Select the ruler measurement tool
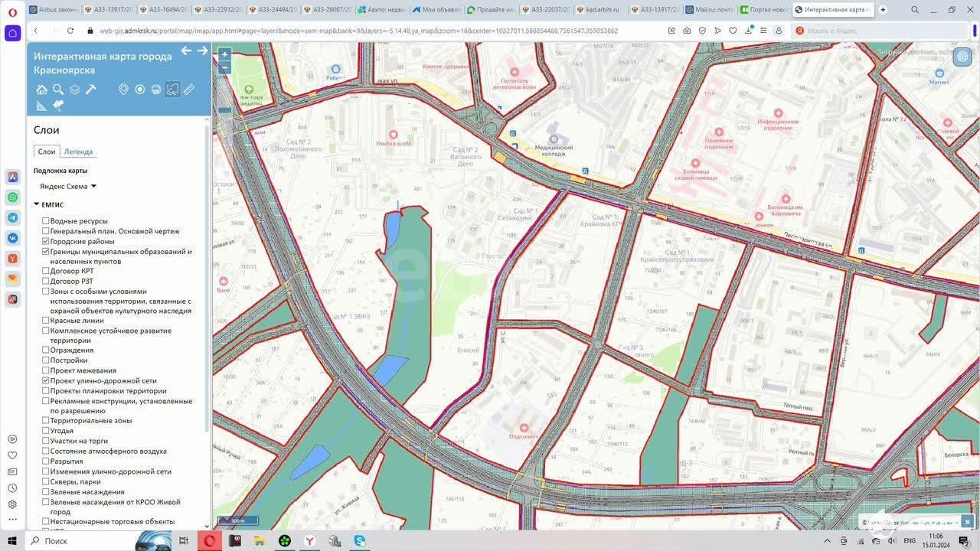Screen dimensions: 980x551 coord(189,90)
